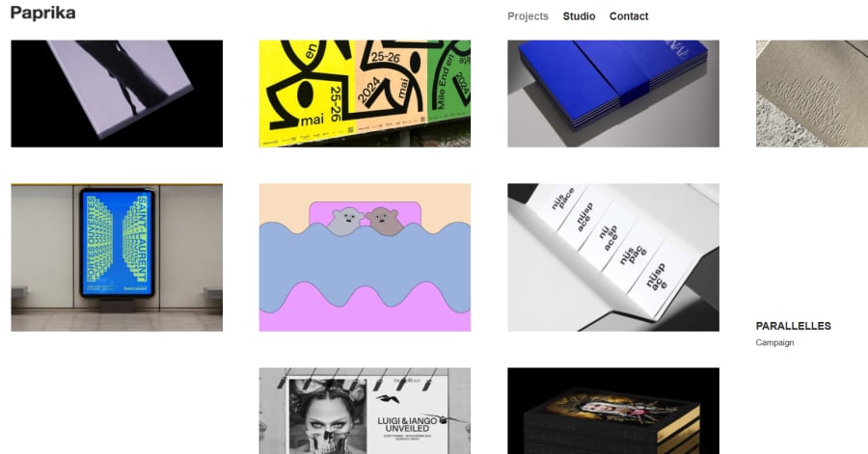Open the niispace folded cards project
This screenshot has height=454, width=868.
pos(613,257)
